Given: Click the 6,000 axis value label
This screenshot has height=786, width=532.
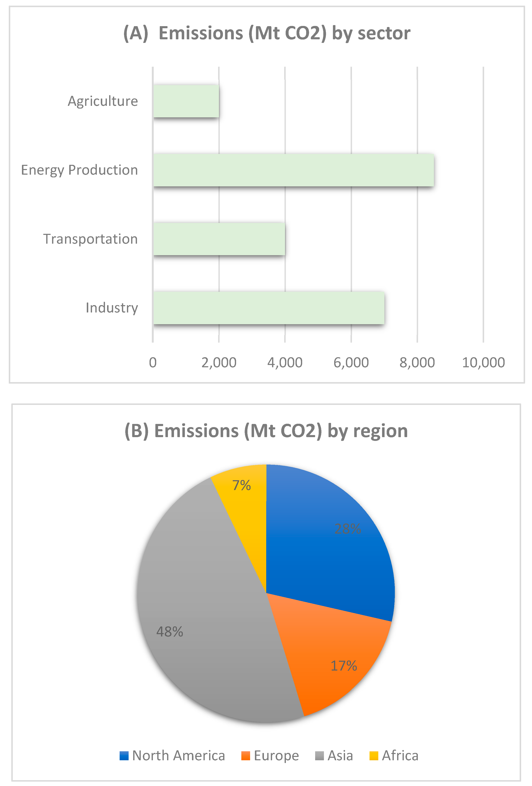Looking at the screenshot, I should (x=351, y=362).
